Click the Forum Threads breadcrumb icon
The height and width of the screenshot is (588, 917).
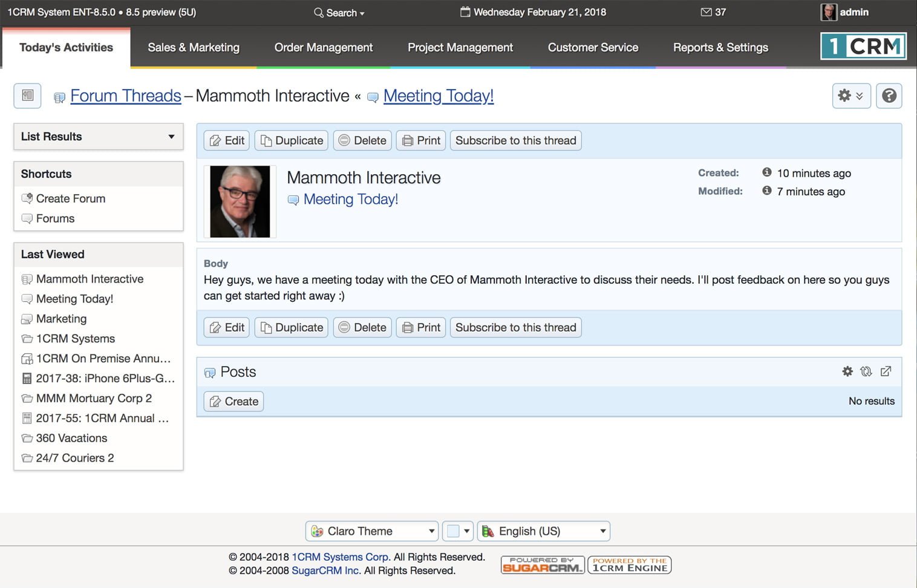59,97
